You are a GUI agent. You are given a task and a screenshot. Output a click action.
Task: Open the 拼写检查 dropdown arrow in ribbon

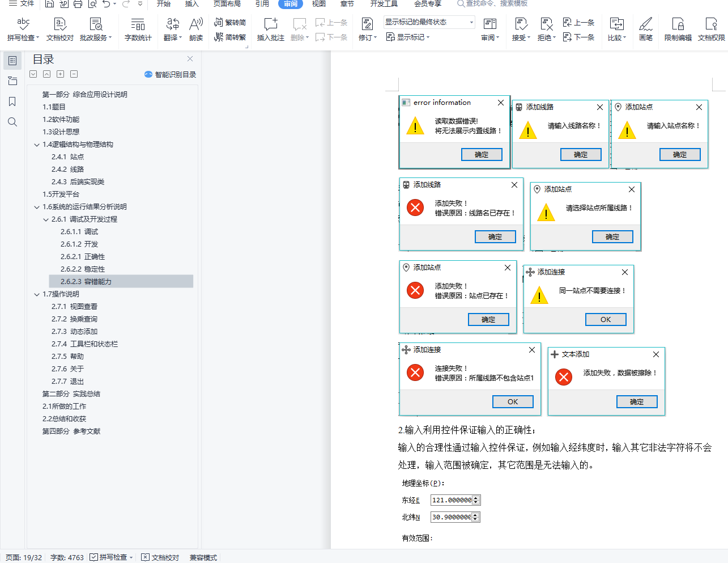point(38,38)
